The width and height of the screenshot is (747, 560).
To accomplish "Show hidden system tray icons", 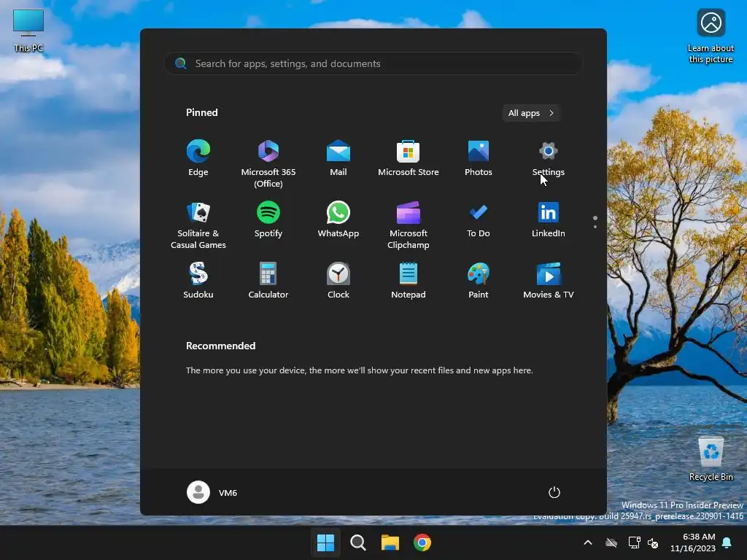I will [588, 542].
